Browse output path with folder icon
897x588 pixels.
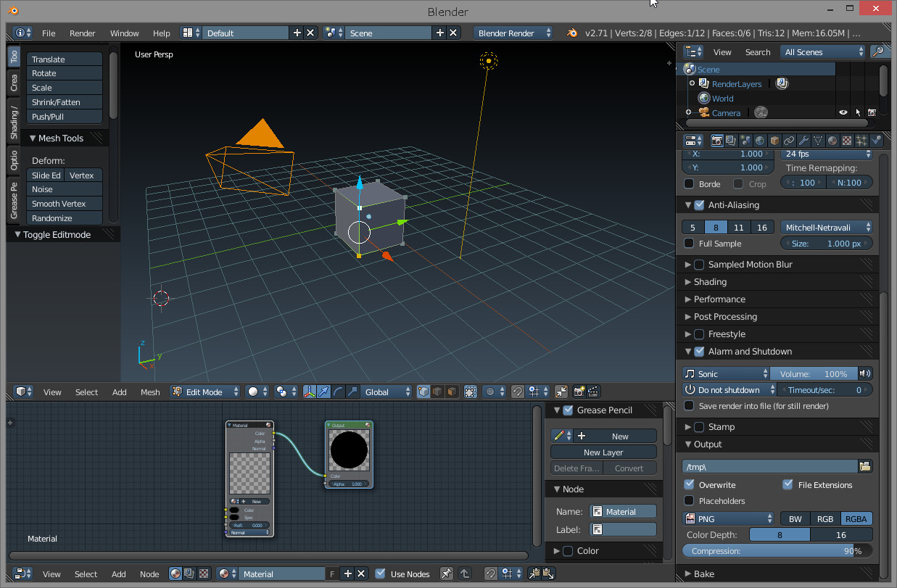(865, 466)
